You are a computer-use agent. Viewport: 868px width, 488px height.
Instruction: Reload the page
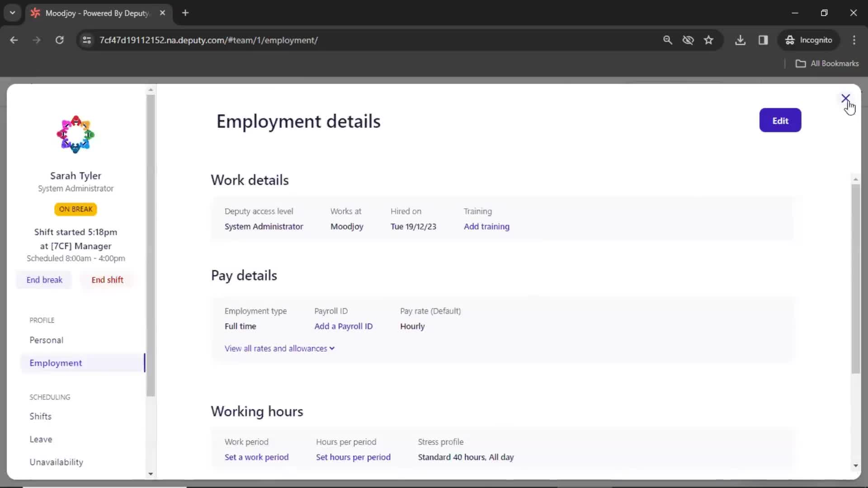59,40
